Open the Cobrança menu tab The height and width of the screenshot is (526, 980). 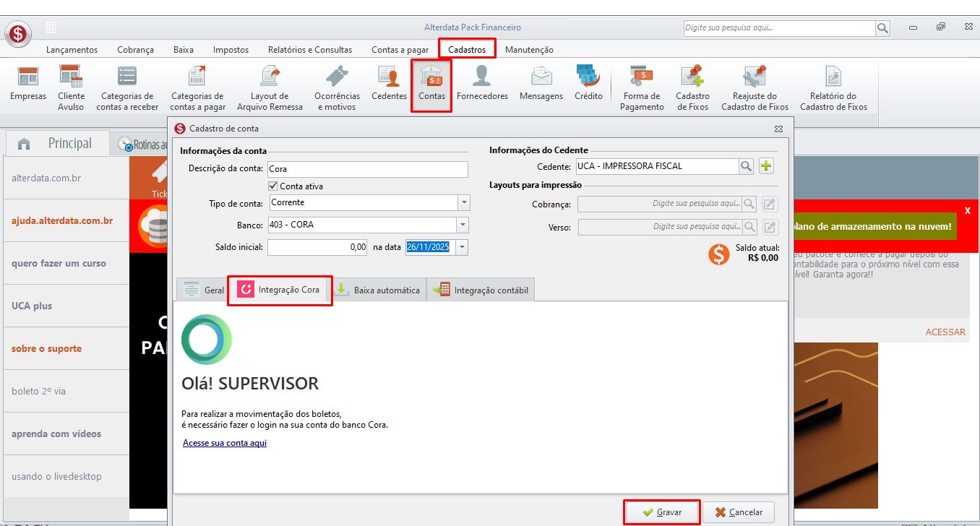(x=136, y=50)
